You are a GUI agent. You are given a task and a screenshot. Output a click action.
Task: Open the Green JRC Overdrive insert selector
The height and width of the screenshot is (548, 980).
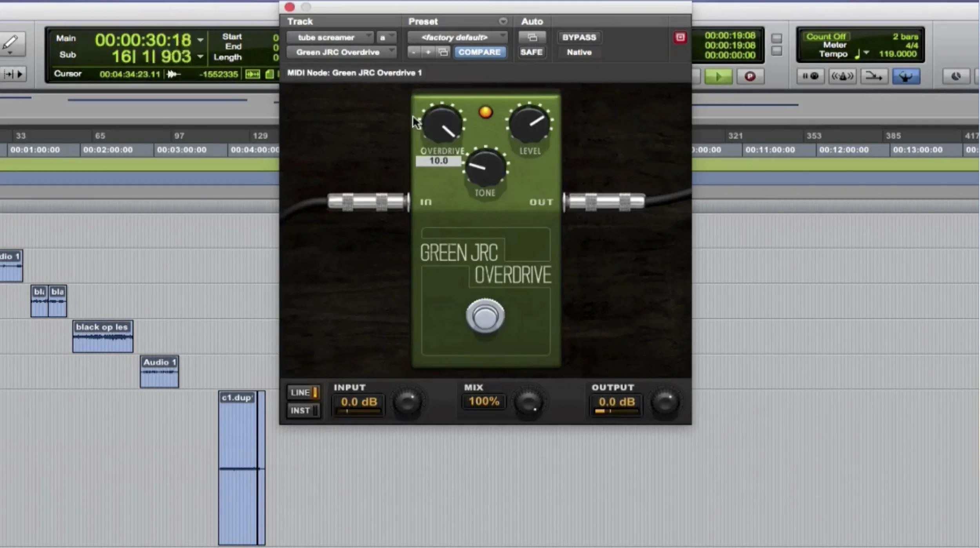(341, 52)
